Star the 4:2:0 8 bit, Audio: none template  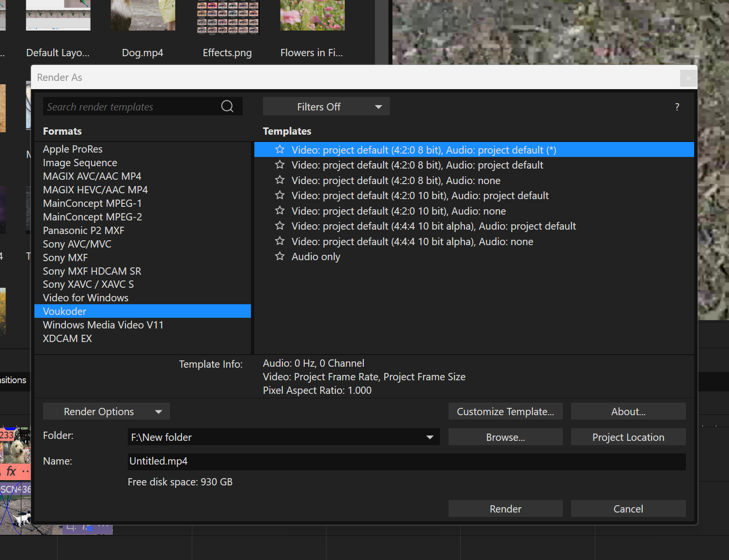coord(279,180)
